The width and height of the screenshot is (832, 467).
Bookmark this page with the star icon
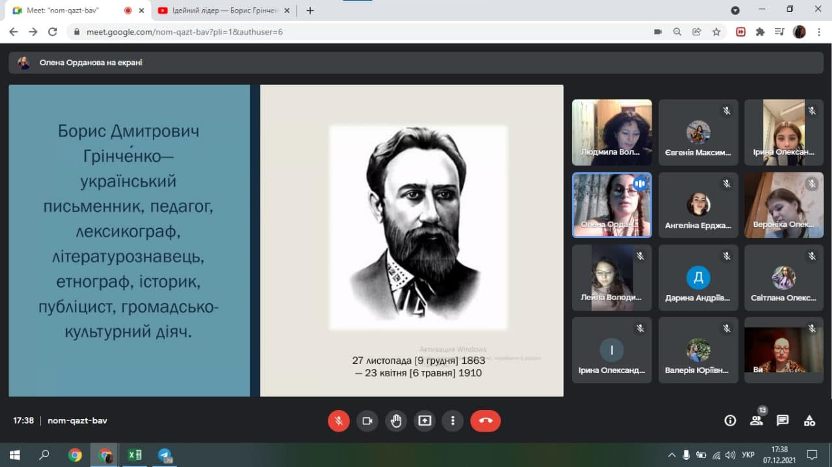click(x=716, y=32)
